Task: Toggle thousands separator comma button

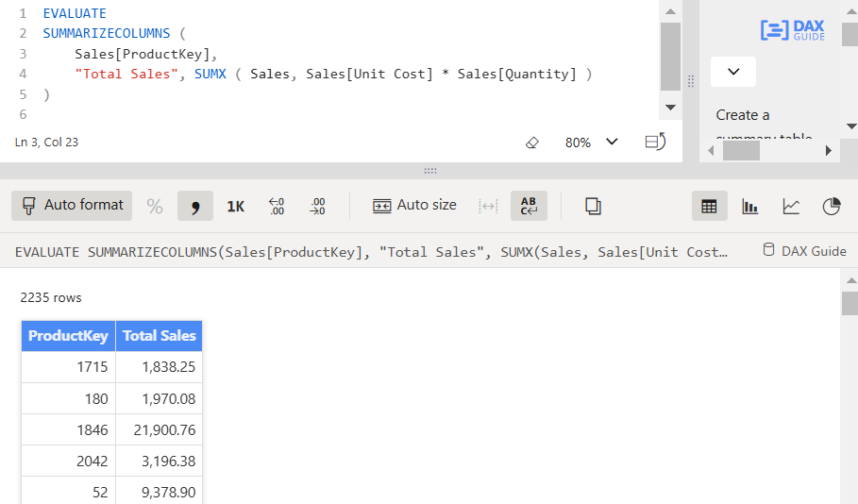Action: click(x=195, y=207)
